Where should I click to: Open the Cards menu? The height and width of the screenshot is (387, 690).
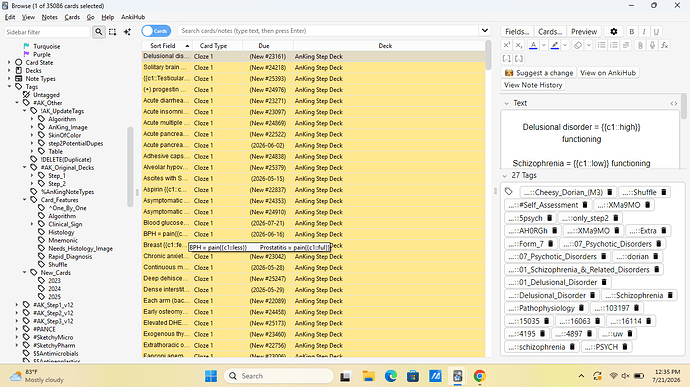coord(72,17)
